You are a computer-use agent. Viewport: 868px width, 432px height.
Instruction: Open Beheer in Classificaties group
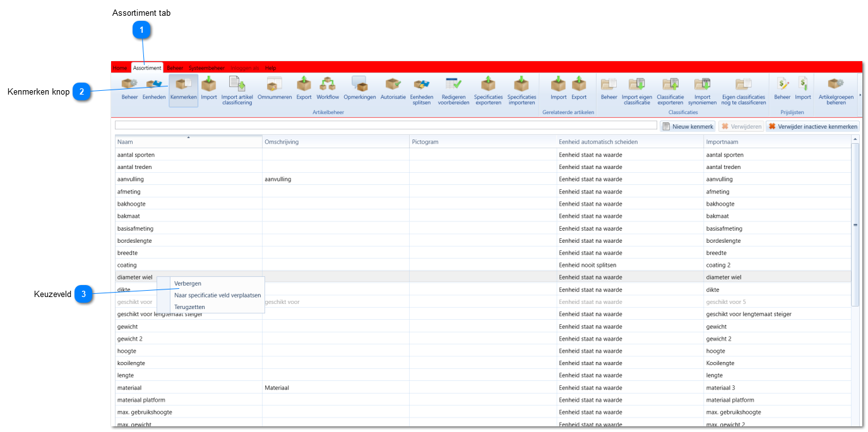pos(609,89)
